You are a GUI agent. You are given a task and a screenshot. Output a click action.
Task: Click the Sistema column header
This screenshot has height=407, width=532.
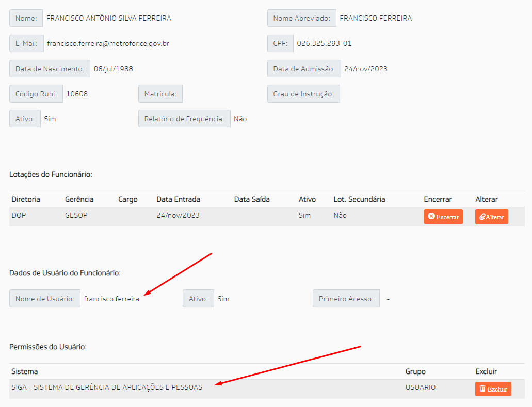coord(24,372)
